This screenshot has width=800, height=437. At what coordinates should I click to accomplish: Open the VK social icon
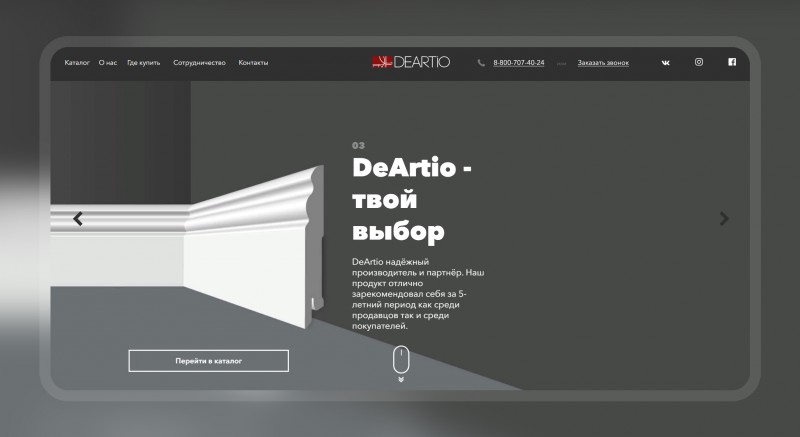(665, 63)
